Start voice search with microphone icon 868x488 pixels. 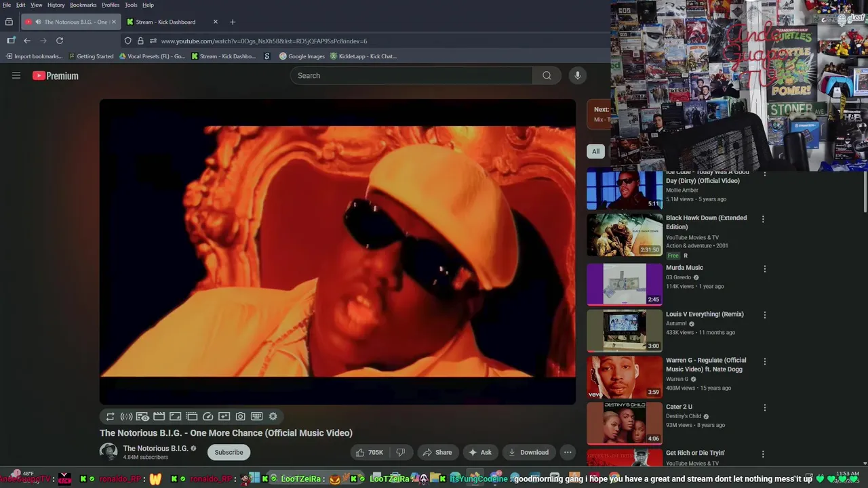pyautogui.click(x=578, y=75)
